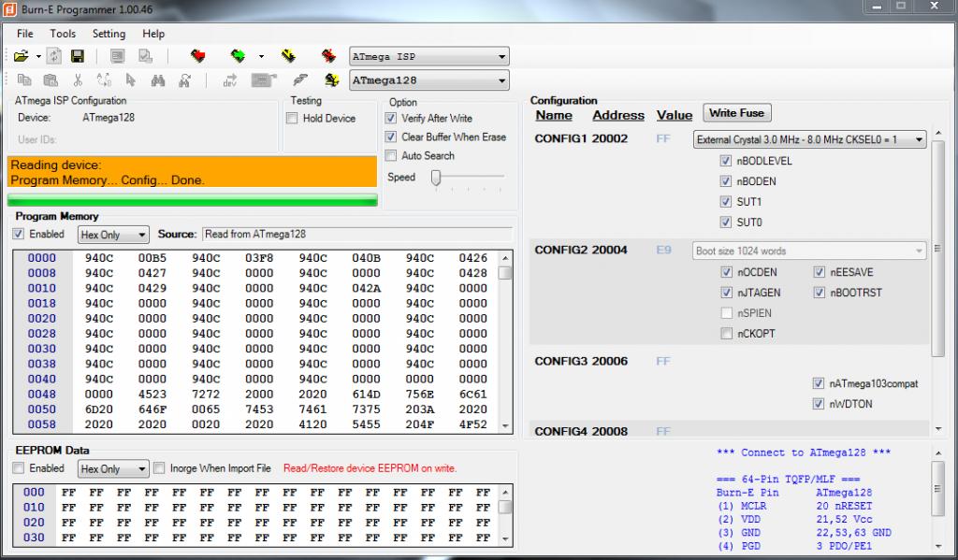Enable the Auto Search checkbox
The image size is (958, 560).
click(x=392, y=156)
